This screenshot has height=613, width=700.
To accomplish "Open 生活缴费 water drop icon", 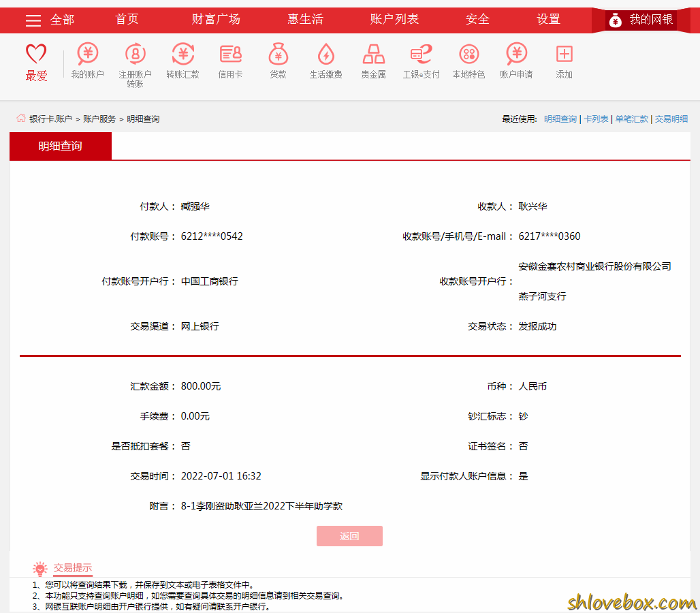I will pyautogui.click(x=326, y=54).
